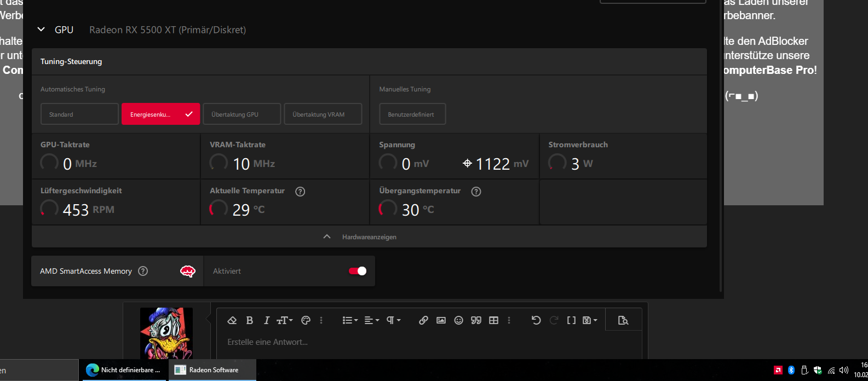Open the Bluetooth tray icon
Image resolution: width=868 pixels, height=381 pixels.
[791, 370]
